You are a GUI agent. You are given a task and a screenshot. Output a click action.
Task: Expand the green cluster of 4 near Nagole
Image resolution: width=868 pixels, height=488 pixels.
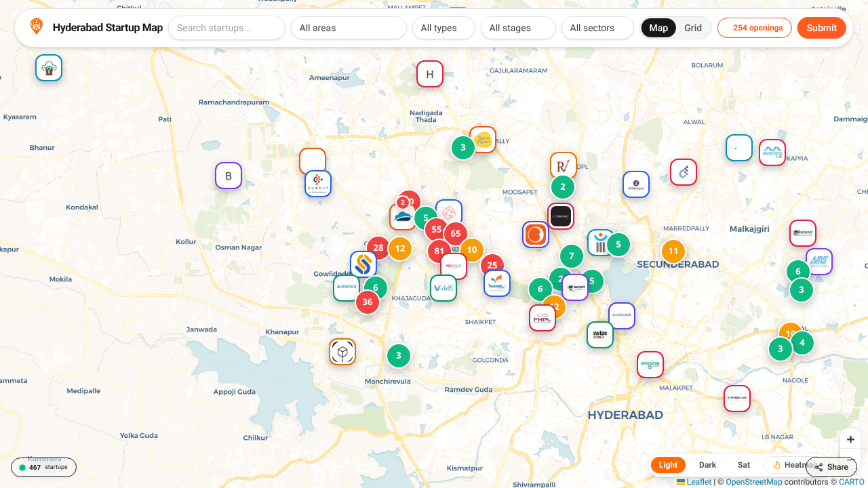(x=802, y=343)
